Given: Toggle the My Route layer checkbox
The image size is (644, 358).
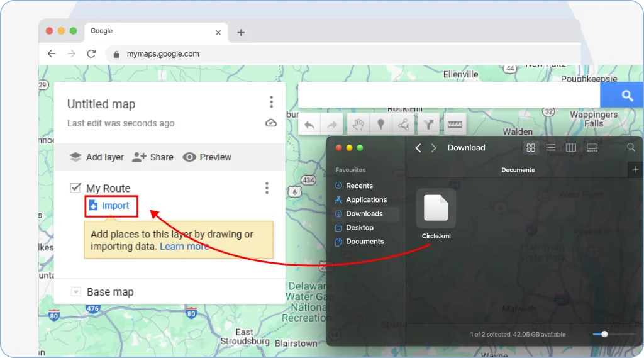Looking at the screenshot, I should (x=75, y=188).
